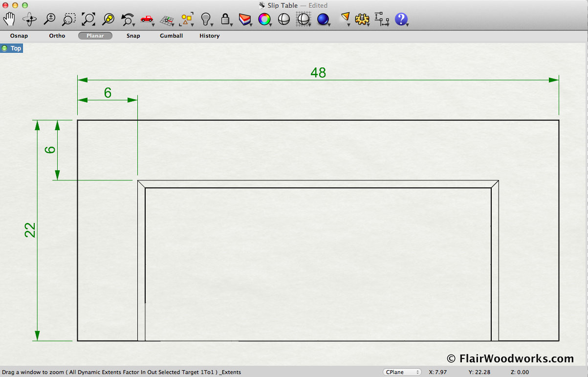588x377 pixels.
Task: Open the blue question mark Help
Action: point(401,19)
